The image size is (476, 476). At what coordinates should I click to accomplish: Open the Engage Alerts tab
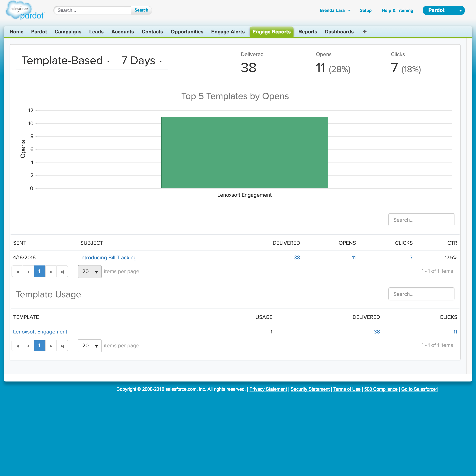pyautogui.click(x=228, y=32)
